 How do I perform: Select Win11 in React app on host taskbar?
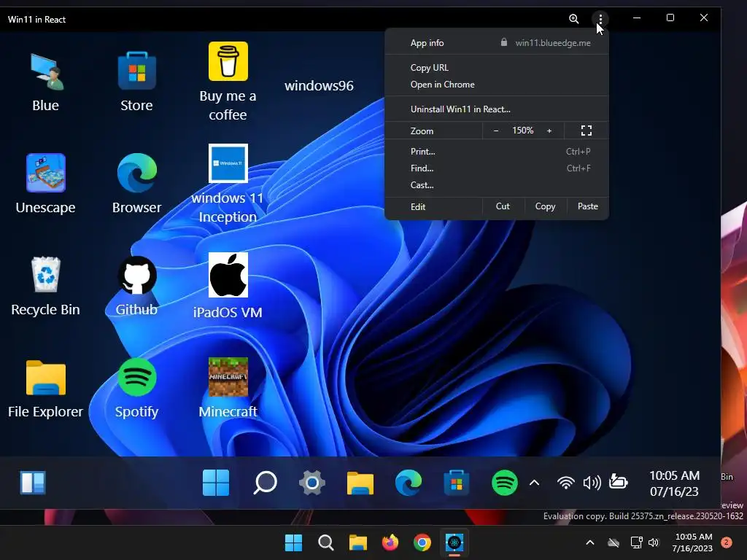(x=454, y=542)
